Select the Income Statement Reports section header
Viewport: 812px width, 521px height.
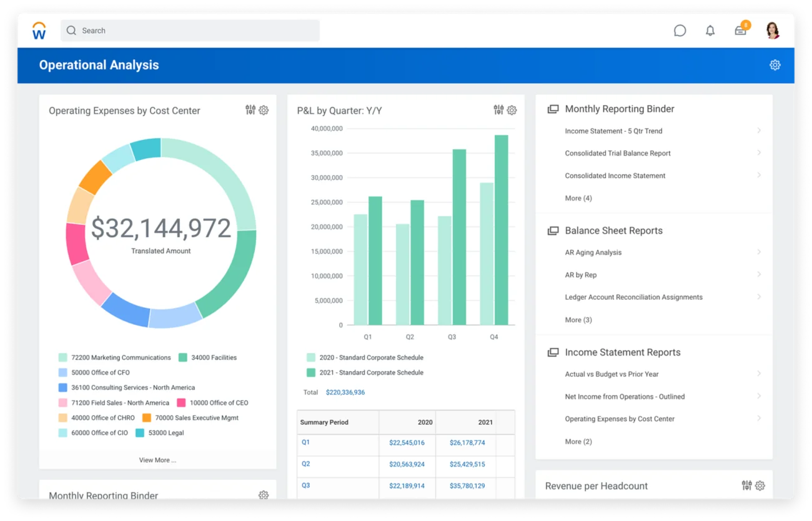tap(622, 352)
